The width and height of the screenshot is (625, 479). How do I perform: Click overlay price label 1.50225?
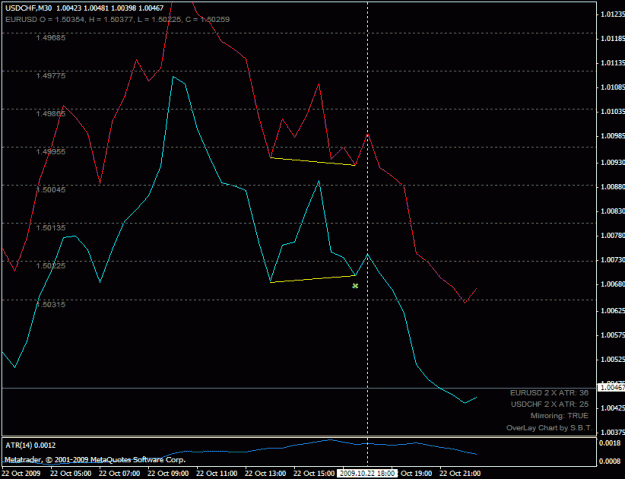point(51,266)
